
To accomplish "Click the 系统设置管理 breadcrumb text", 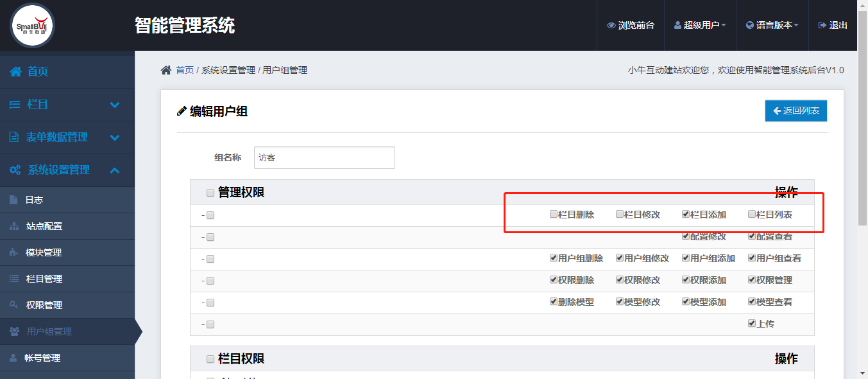I will click(228, 70).
